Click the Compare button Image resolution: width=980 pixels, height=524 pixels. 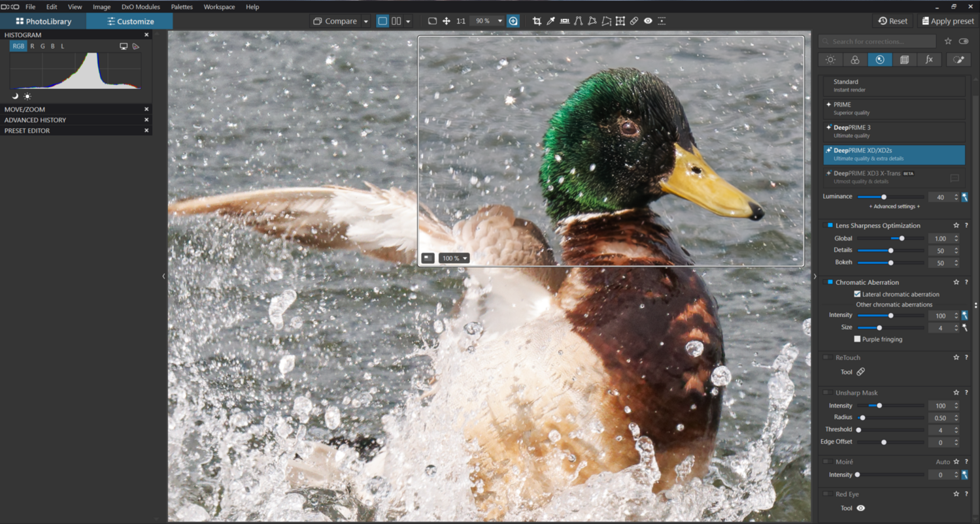335,21
